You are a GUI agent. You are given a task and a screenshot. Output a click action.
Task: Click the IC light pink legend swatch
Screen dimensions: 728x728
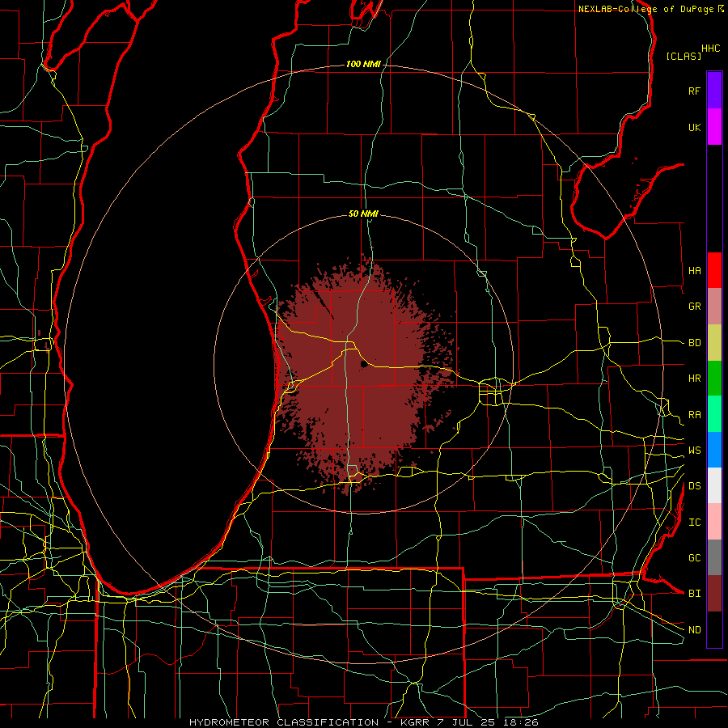(714, 522)
